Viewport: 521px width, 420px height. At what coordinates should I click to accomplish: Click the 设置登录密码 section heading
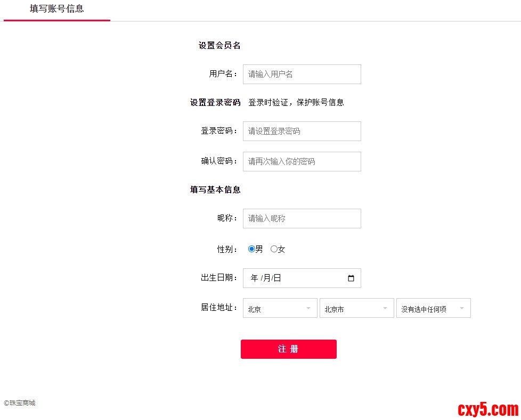coord(215,102)
